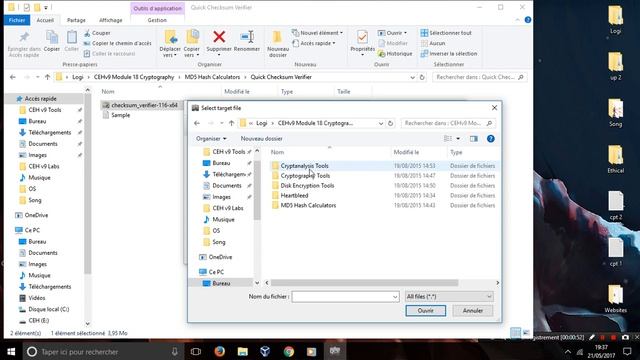The height and width of the screenshot is (360, 640).
Task: Go up one folder in Explorer
Action: tap(47, 77)
